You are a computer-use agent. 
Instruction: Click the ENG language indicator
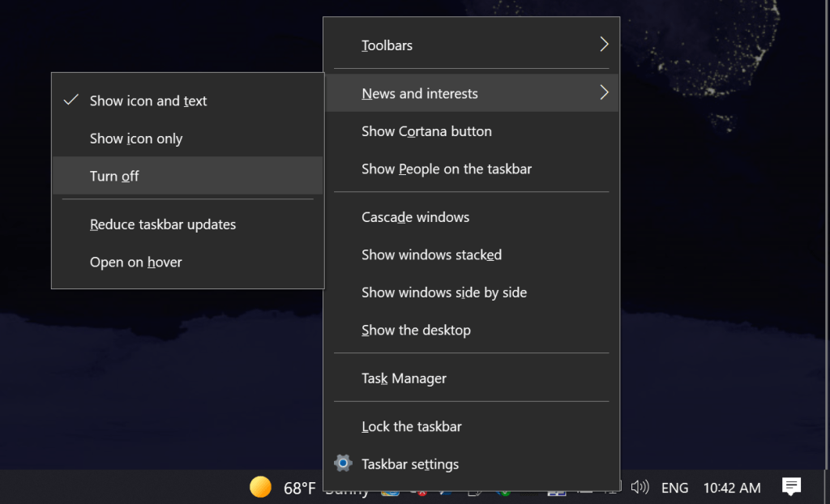point(674,488)
